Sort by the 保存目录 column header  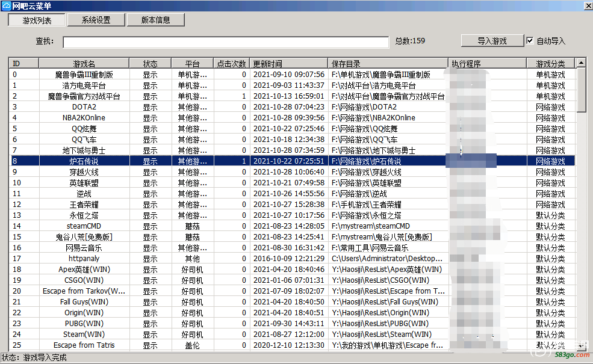(388, 64)
